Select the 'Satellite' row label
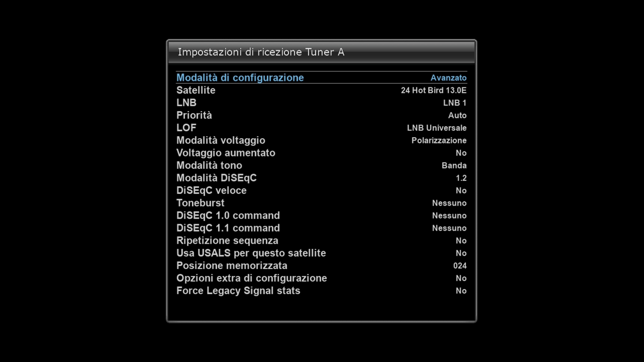Viewport: 644px width, 362px height. coord(196,90)
